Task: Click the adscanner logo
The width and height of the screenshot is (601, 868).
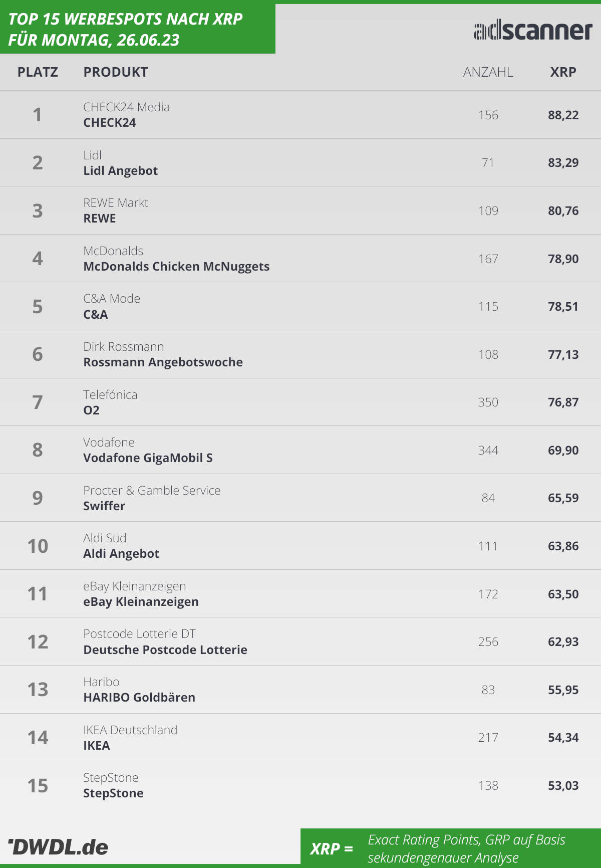Action: coord(533,31)
